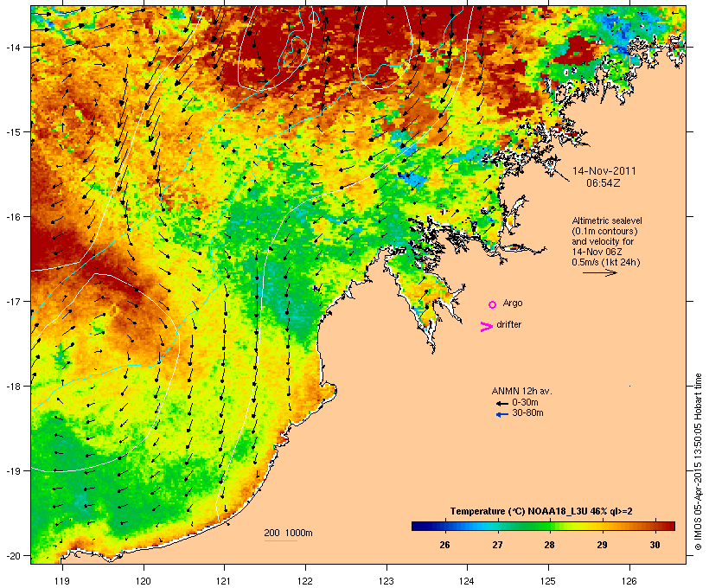Click longitude axis label 121
The image size is (709, 588).
[224, 581]
